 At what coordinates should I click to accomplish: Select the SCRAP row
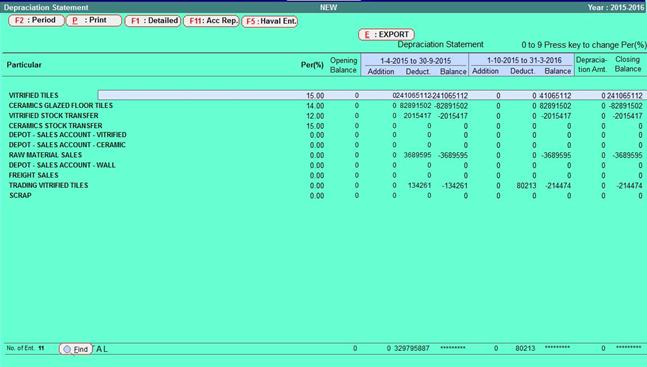tap(325, 196)
